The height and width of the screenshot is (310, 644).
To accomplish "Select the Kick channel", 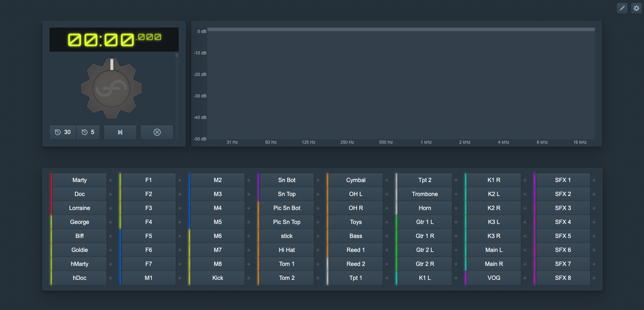I will coord(218,278).
